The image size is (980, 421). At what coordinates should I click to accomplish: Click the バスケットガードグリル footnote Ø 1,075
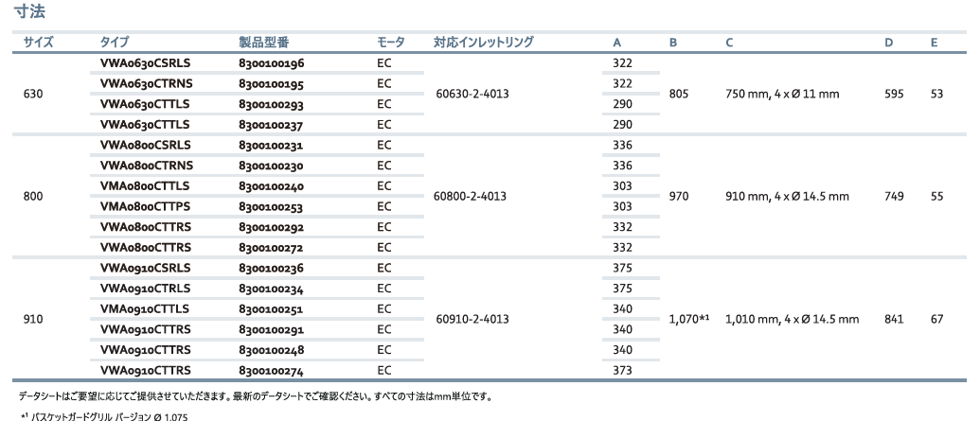point(104,416)
